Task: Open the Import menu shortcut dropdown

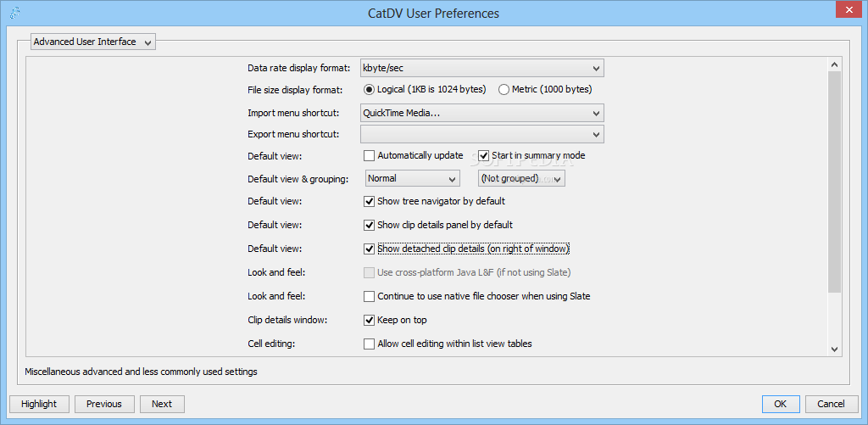Action: tap(481, 113)
